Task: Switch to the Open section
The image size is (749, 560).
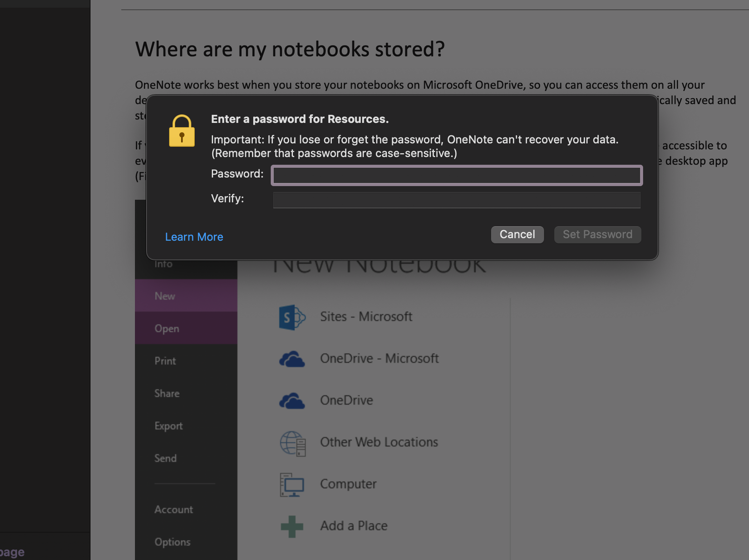Action: 167,328
